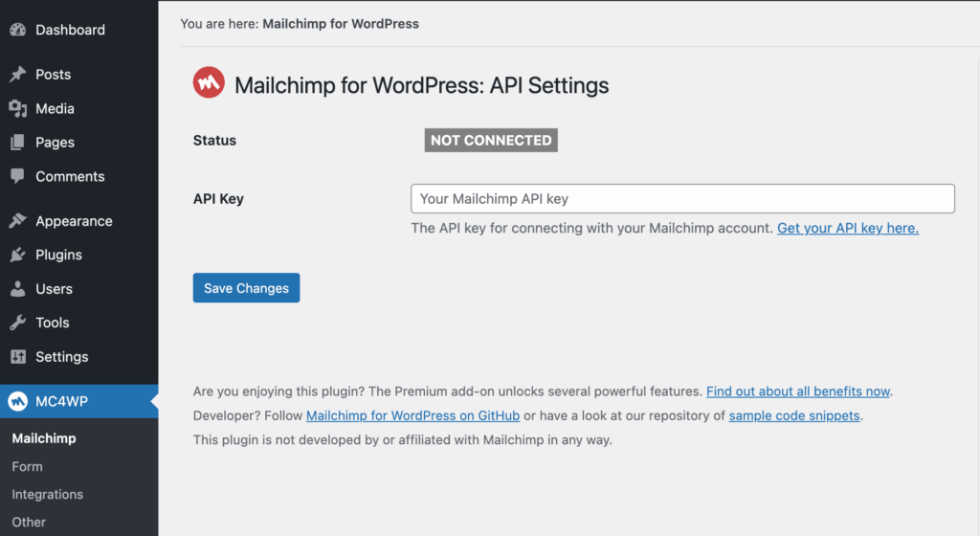The height and width of the screenshot is (536, 980).
Task: Click the Posts pushpin icon
Action: [18, 75]
